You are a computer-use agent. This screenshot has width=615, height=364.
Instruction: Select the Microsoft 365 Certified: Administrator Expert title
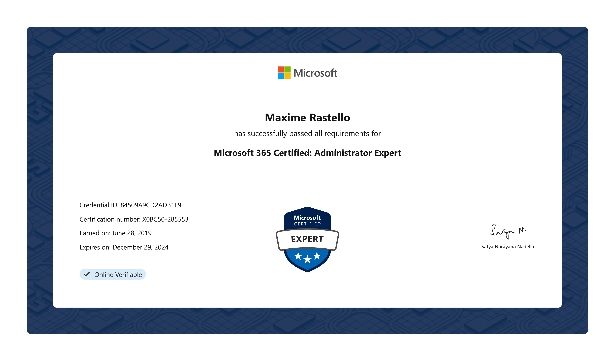click(x=307, y=153)
